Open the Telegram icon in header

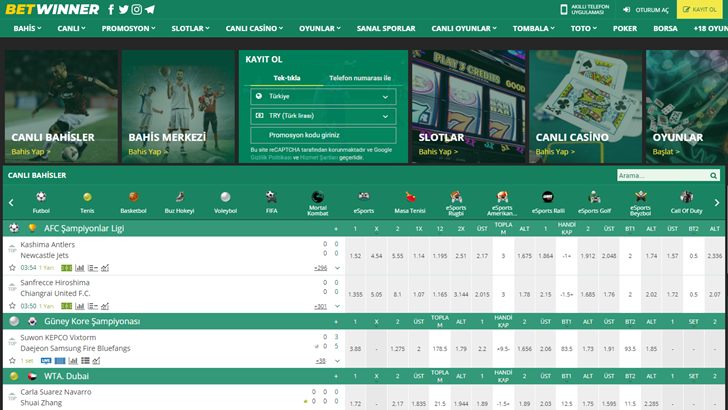(150, 9)
